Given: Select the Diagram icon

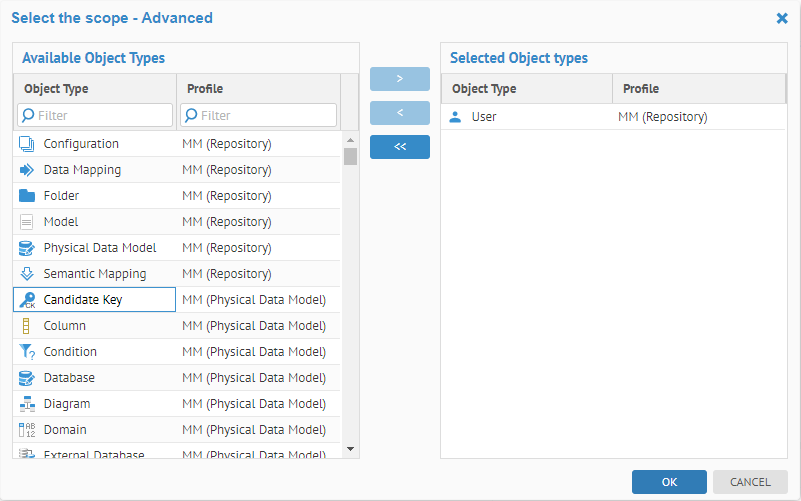Looking at the screenshot, I should coord(27,404).
